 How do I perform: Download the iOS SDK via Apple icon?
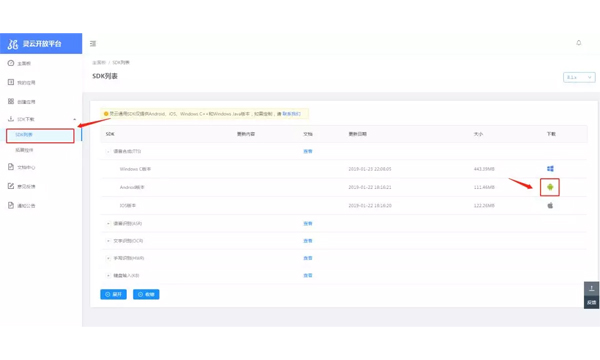(x=550, y=205)
